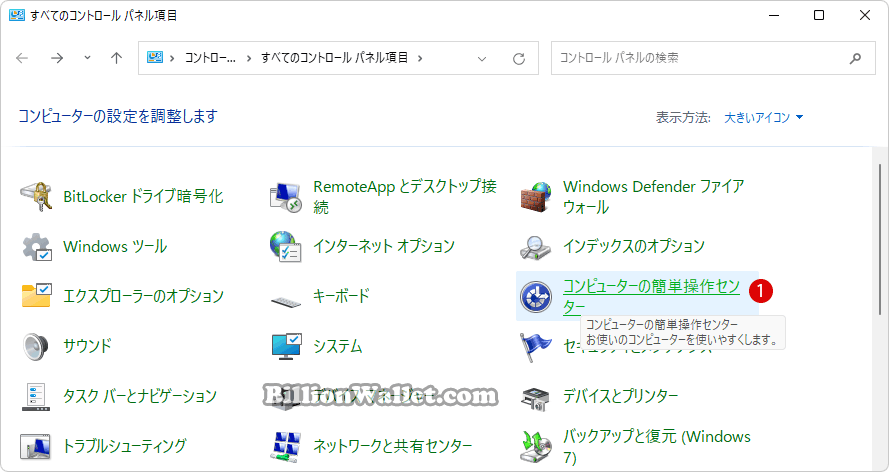Open エクスプローラーのオプション link
This screenshot has height=472, width=889.
click(143, 296)
